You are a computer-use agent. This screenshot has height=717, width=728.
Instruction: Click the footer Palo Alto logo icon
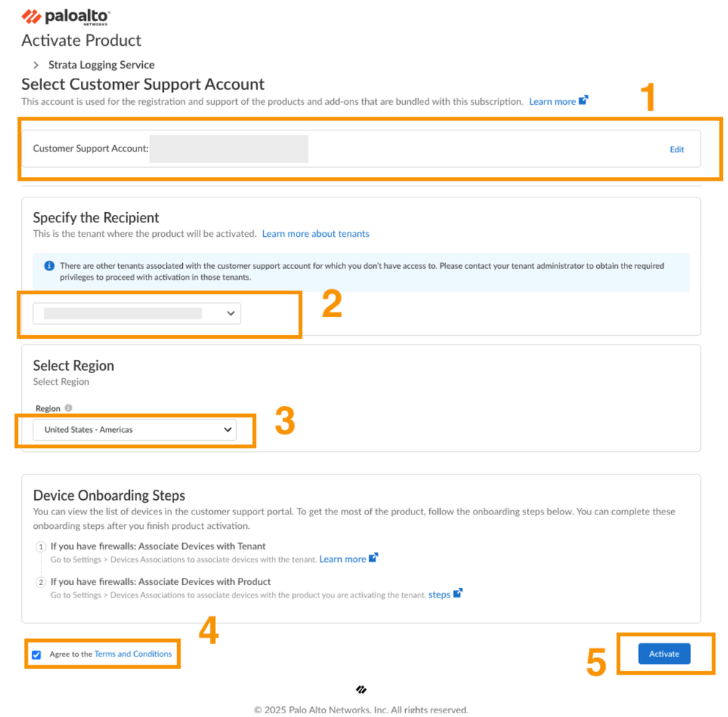(361, 689)
